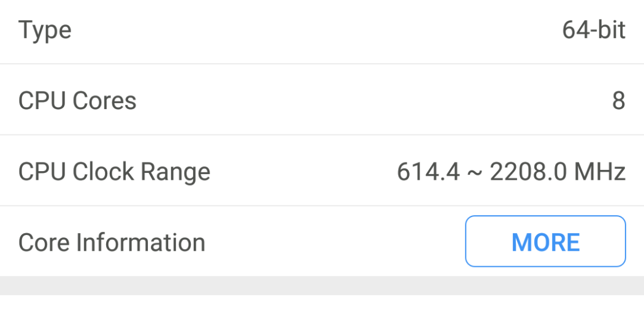The width and height of the screenshot is (644, 322).
Task: Select the CPU Cores label
Action: pos(77,101)
